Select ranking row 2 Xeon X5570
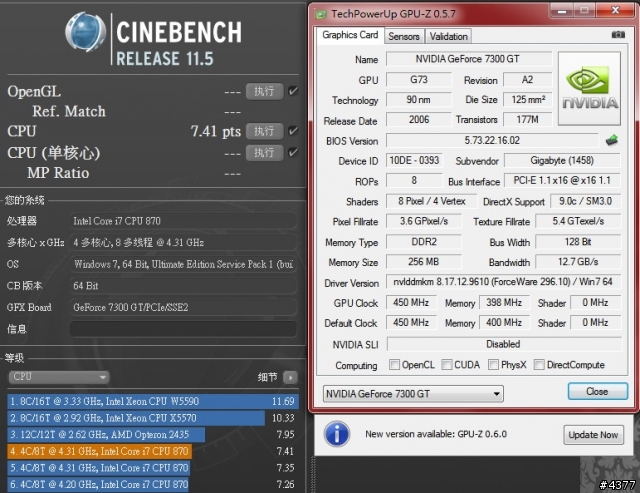 153,418
